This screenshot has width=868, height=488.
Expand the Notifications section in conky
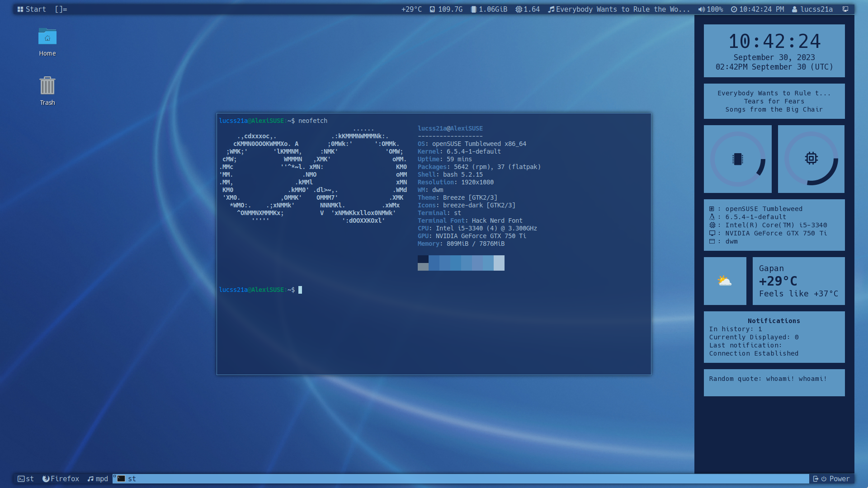pos(774,320)
